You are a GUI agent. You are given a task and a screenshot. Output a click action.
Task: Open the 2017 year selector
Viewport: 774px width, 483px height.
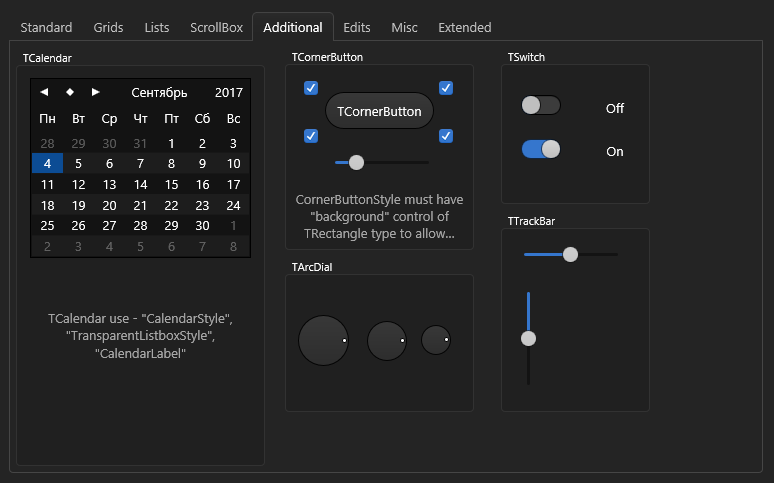click(x=229, y=92)
